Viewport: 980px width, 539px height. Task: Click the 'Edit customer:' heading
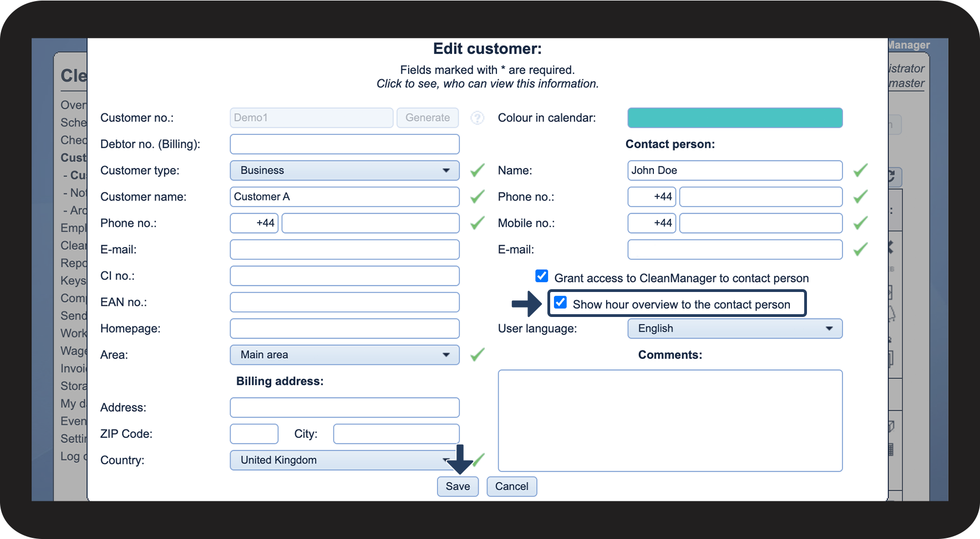tap(488, 49)
